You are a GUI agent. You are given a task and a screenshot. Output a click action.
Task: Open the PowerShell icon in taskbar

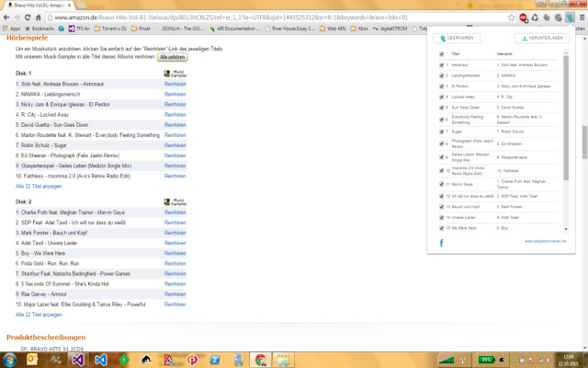point(215,360)
